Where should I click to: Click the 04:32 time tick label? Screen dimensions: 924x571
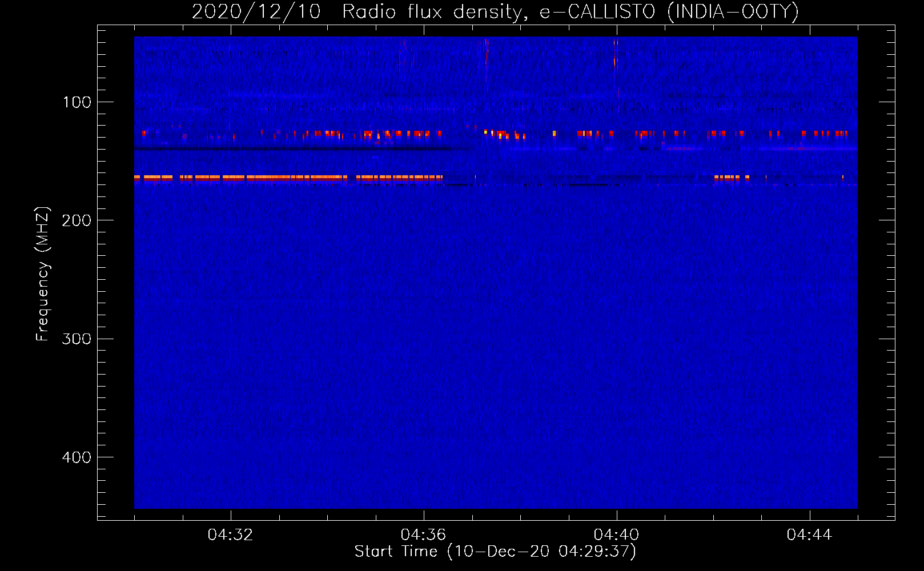tap(231, 534)
